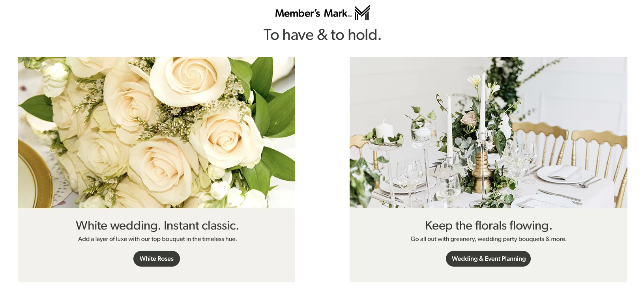Viewport: 644px width, 295px height.
Task: Click the plate with folded napkin
Action: click(x=563, y=174)
